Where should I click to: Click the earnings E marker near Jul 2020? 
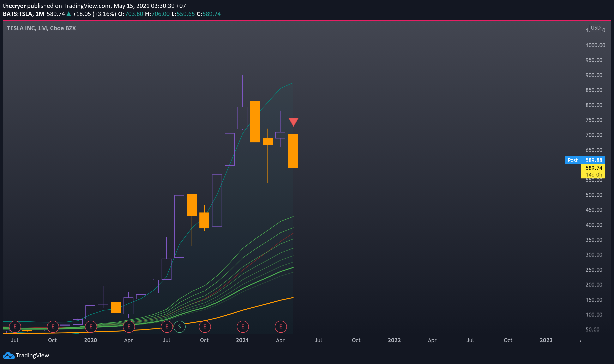[x=167, y=327]
